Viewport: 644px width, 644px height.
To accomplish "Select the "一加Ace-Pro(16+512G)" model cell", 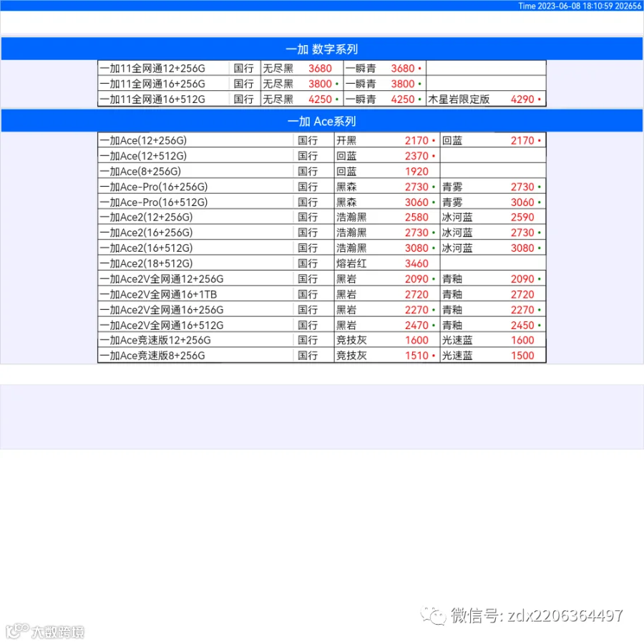I will coord(195,202).
